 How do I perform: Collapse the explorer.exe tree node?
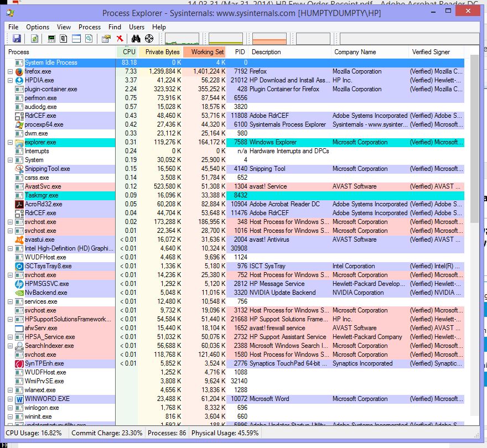pyautogui.click(x=11, y=143)
